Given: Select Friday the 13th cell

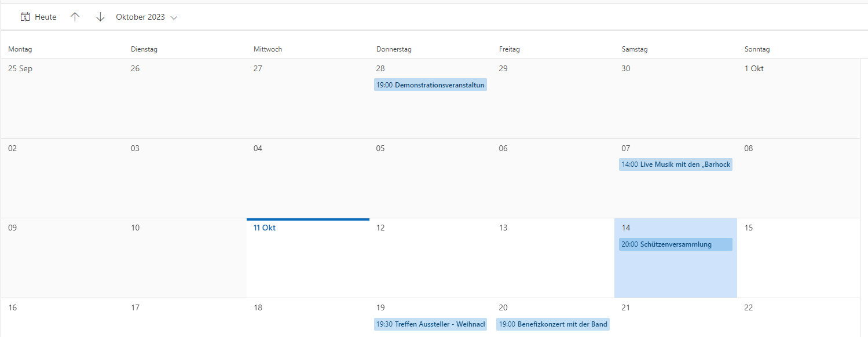Looking at the screenshot, I should pos(553,258).
